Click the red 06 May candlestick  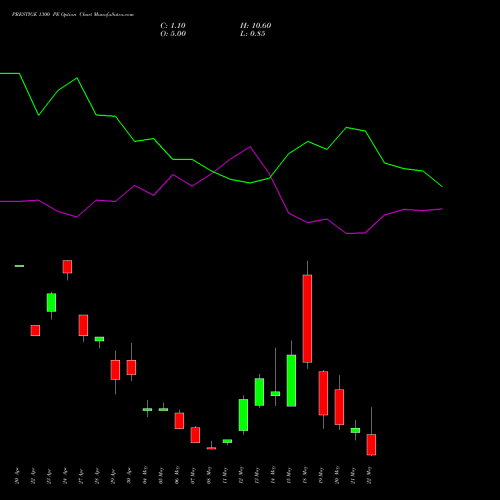click(179, 421)
